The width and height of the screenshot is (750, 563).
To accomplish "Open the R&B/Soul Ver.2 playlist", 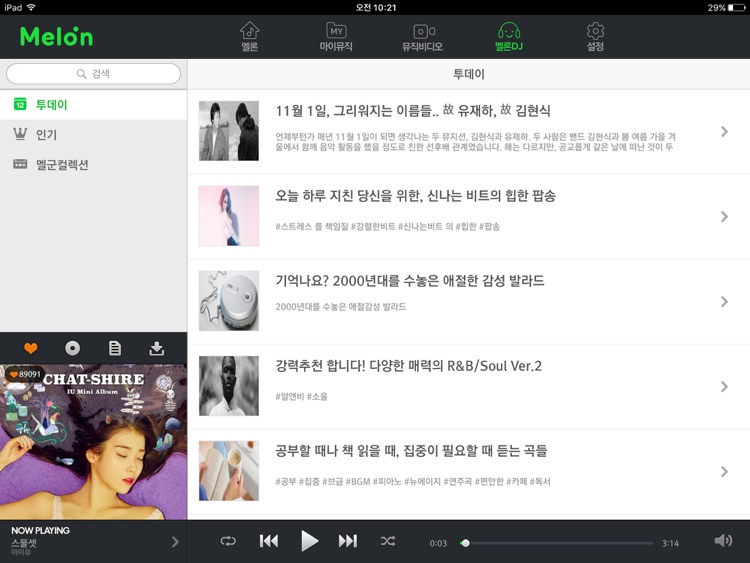I will 469,386.
